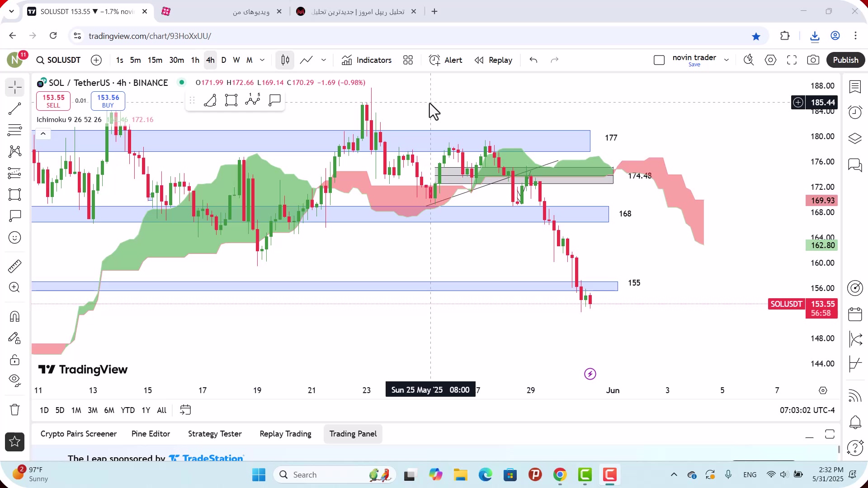Switch to 30m timeframe

177,60
